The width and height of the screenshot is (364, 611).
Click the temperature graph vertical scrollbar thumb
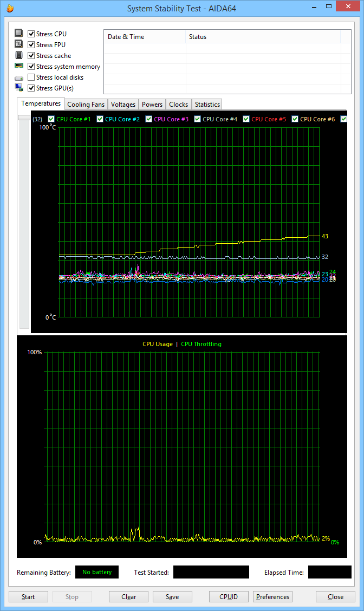pos(24,118)
